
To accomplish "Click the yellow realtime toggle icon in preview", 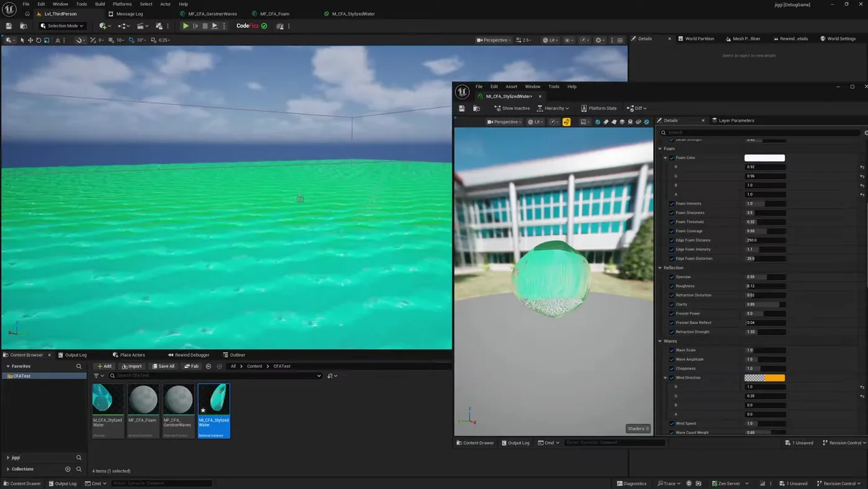I will click(x=566, y=122).
